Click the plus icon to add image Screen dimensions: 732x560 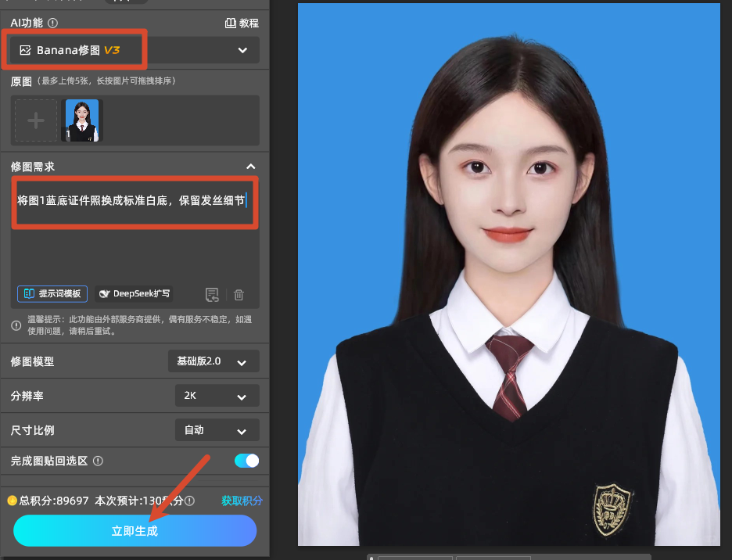tap(36, 120)
